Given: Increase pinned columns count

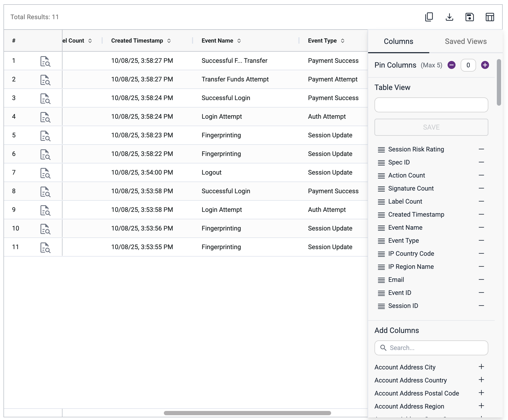Looking at the screenshot, I should click(485, 65).
